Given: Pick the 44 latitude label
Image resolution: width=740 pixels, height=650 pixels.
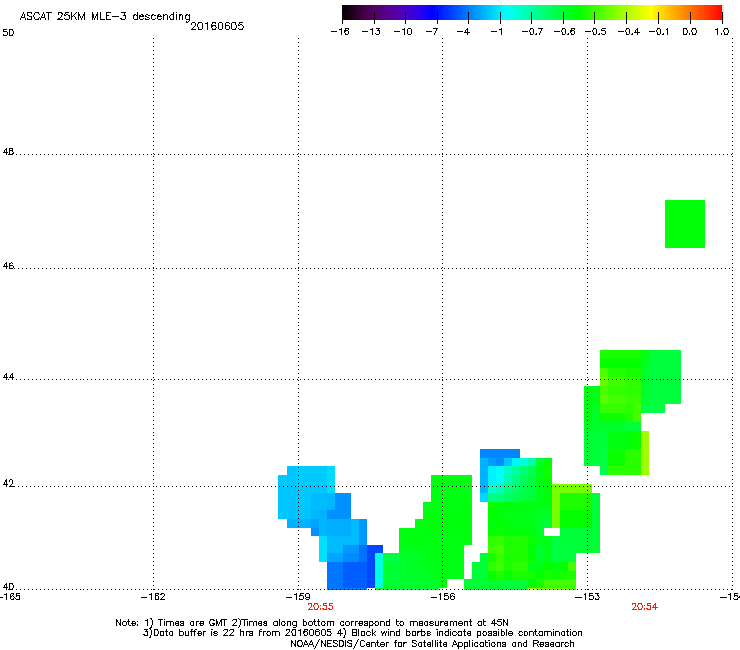Looking at the screenshot, I should (8, 377).
